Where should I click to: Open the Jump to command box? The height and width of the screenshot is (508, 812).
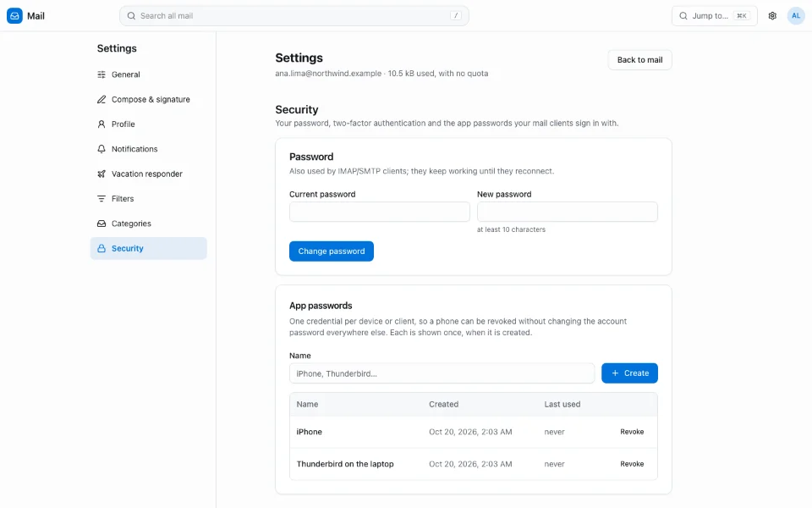(x=715, y=15)
